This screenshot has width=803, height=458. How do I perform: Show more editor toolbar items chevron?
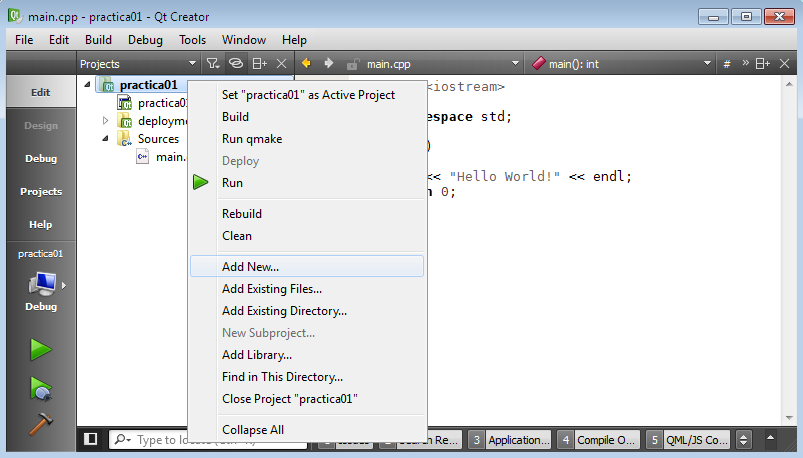tap(746, 63)
